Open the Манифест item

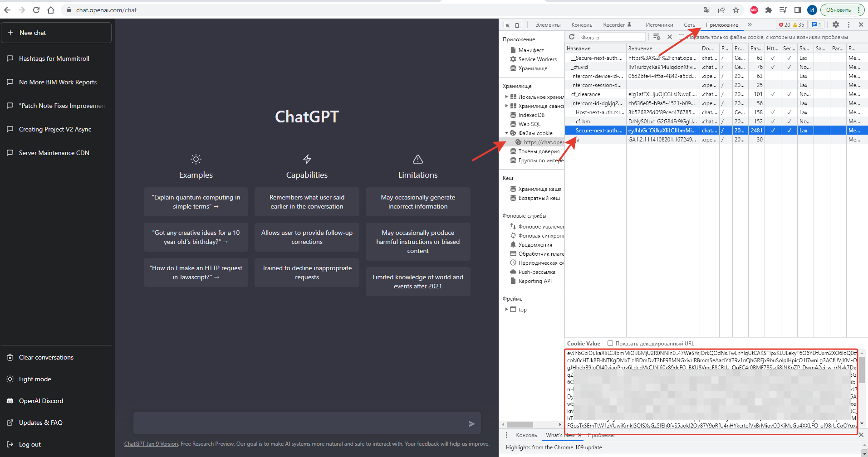[x=531, y=50]
